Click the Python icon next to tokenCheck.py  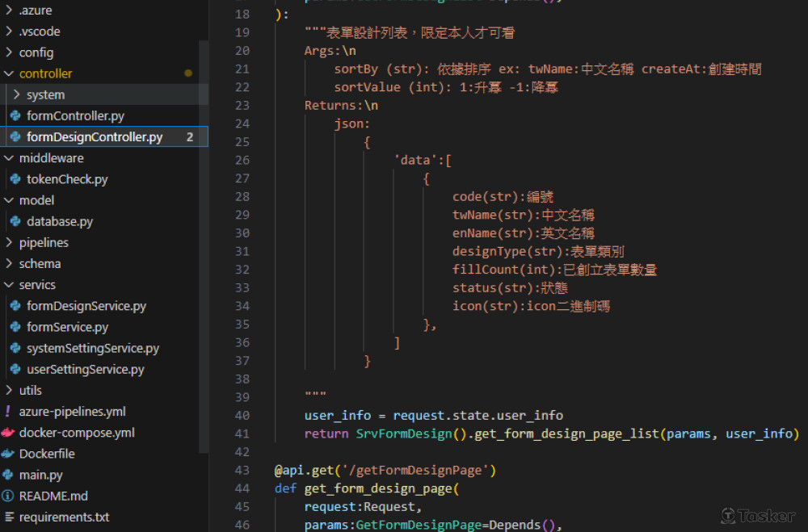click(15, 179)
